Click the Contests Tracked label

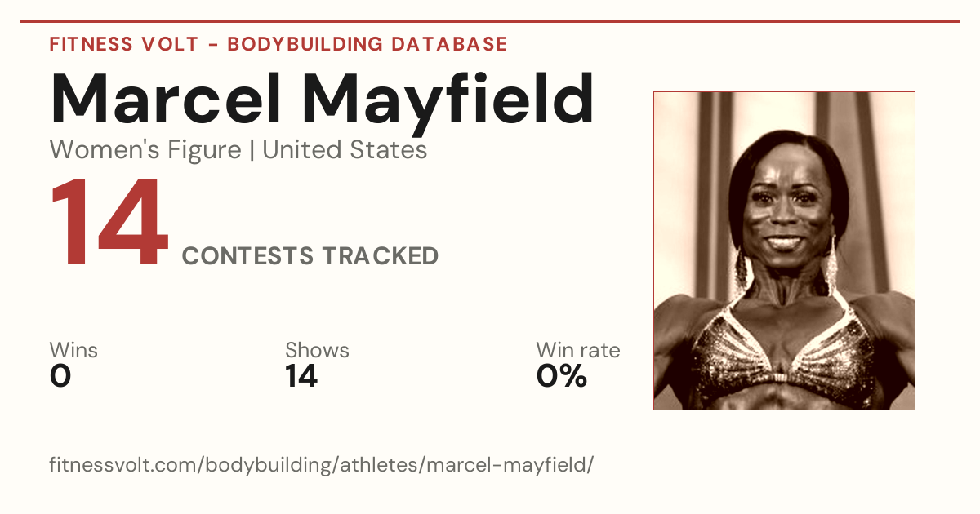[310, 256]
